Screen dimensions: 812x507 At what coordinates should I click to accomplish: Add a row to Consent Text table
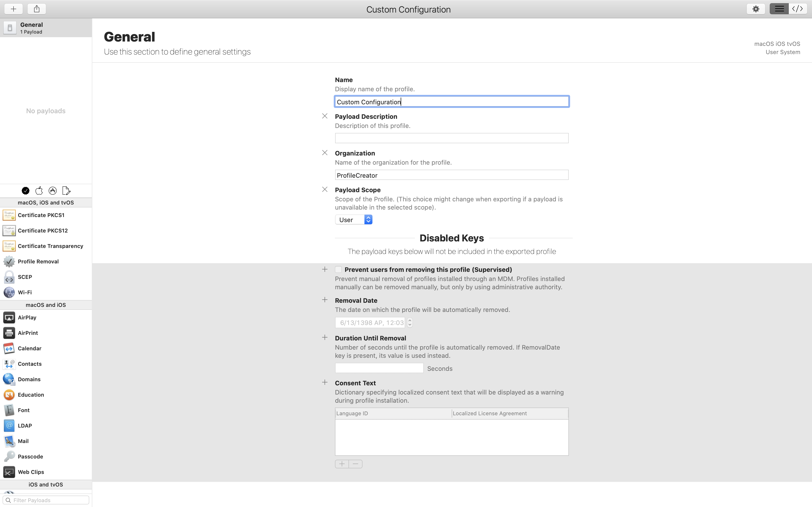pyautogui.click(x=341, y=464)
